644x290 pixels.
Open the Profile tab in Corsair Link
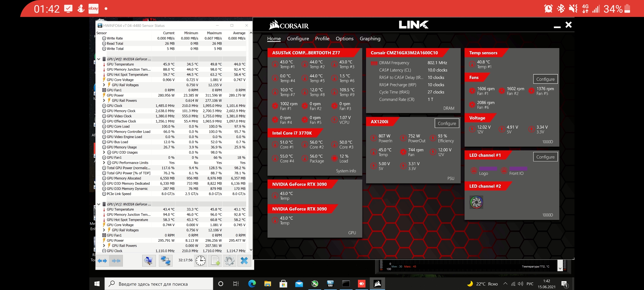[322, 39]
